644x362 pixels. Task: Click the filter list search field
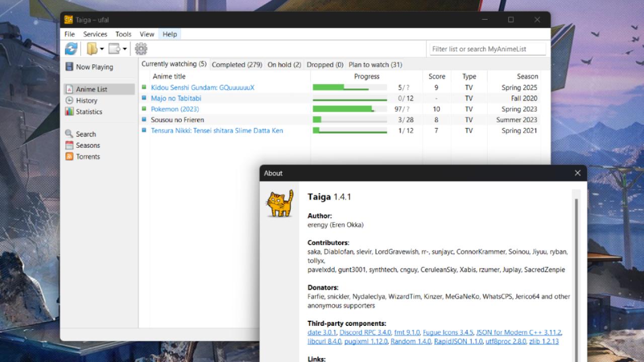(487, 49)
